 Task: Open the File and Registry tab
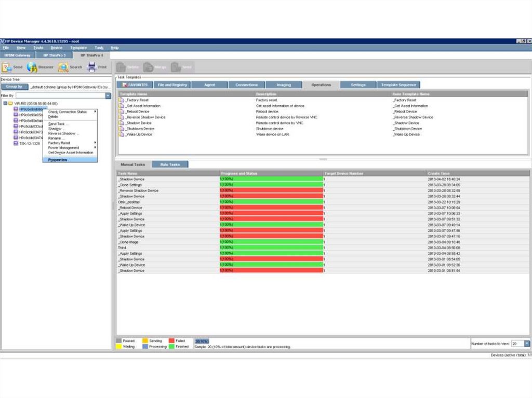pos(172,85)
